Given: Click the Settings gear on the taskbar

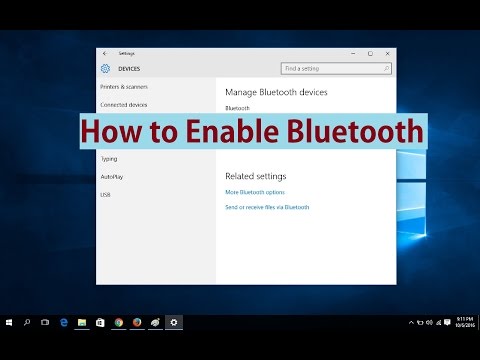Looking at the screenshot, I should (x=174, y=322).
